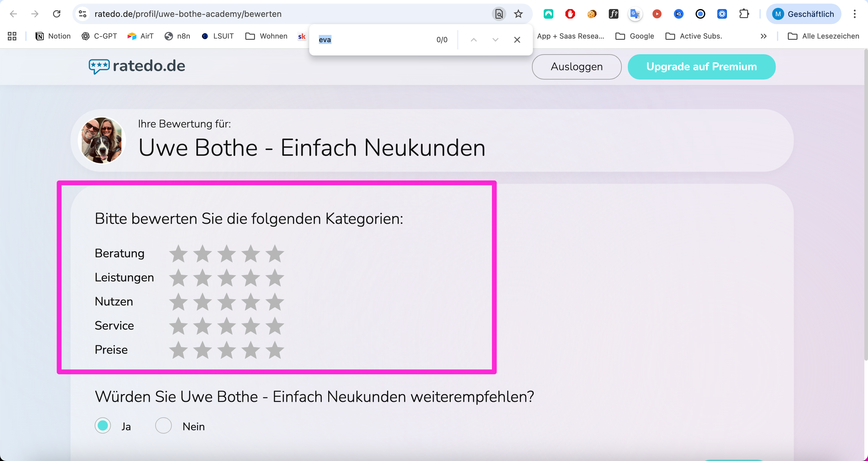Rate Preise with one star

click(x=178, y=350)
